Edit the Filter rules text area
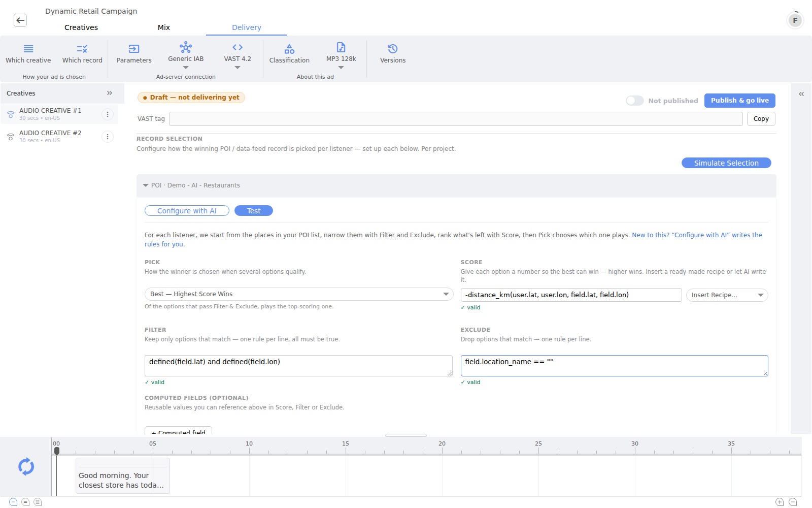The image size is (812, 508). [x=298, y=366]
